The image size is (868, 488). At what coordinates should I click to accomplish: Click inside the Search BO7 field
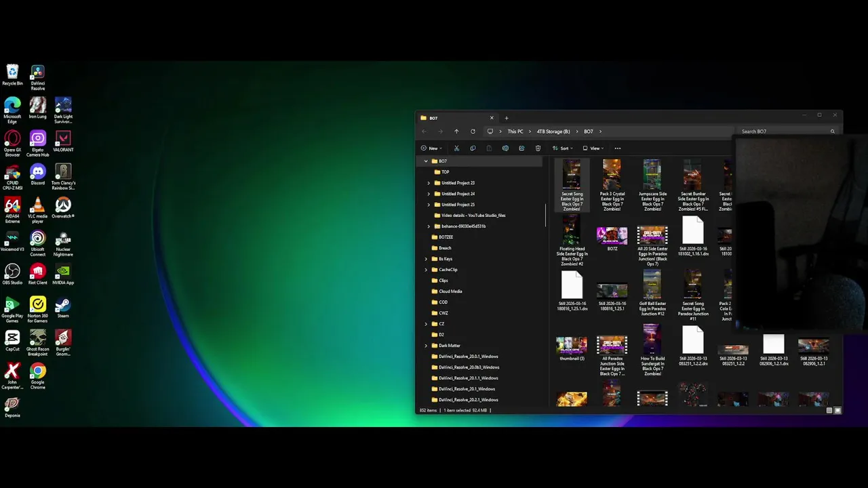787,131
